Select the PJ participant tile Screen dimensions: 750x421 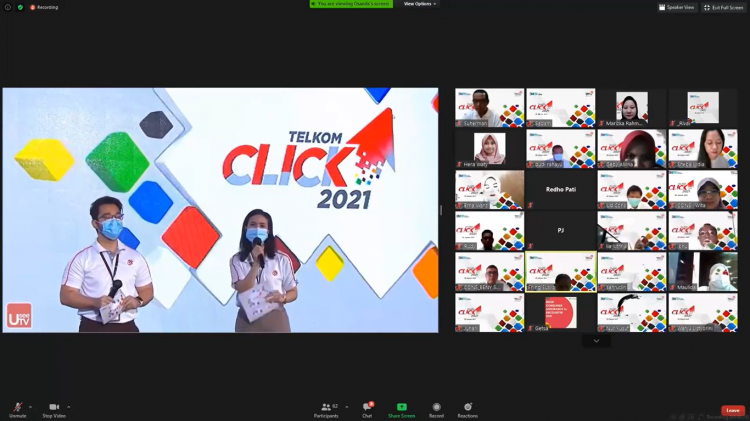pos(561,231)
